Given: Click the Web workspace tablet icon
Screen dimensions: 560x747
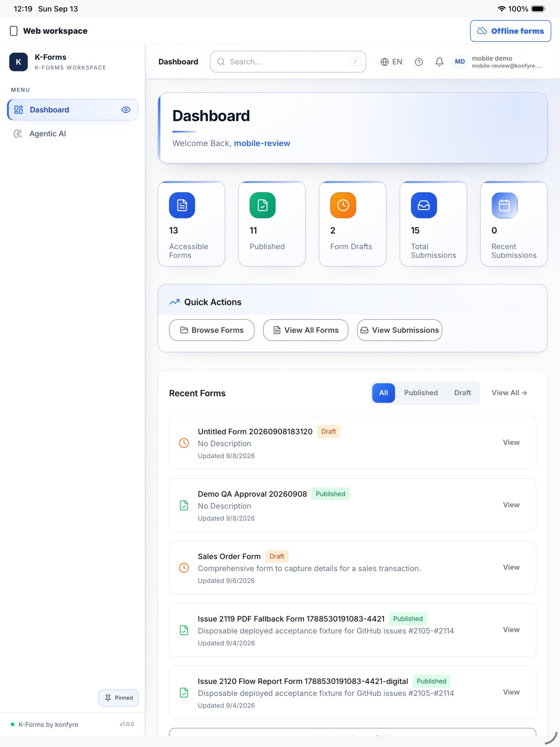Looking at the screenshot, I should click(13, 31).
